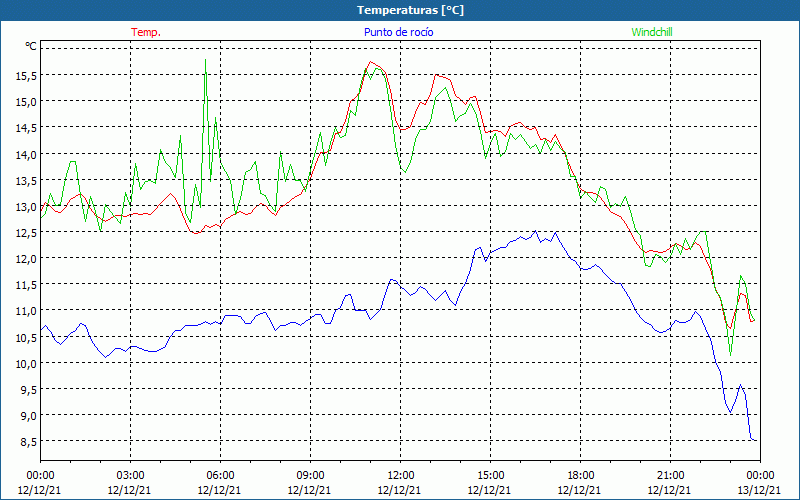
Task: Click the 11,0 y-axis value
Action: [x=26, y=311]
